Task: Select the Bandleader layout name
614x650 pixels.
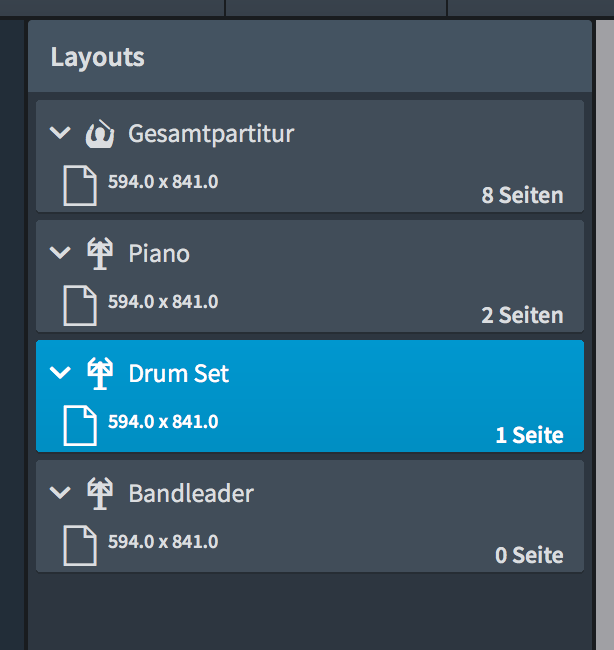Action: pos(191,494)
